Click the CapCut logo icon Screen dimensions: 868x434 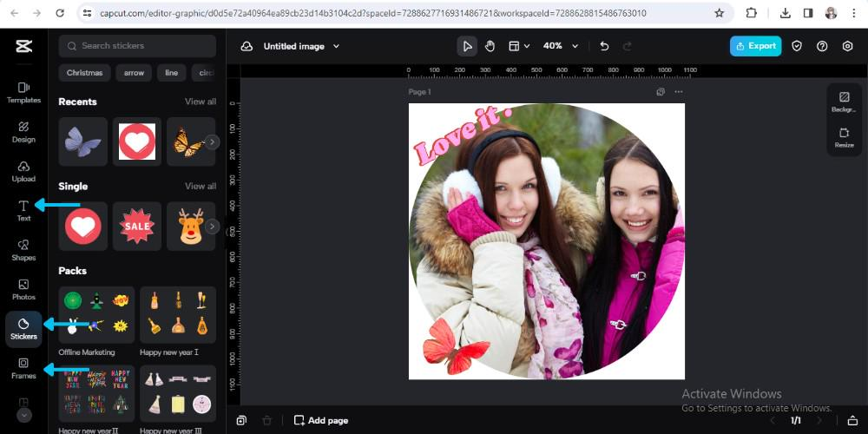[x=23, y=47]
